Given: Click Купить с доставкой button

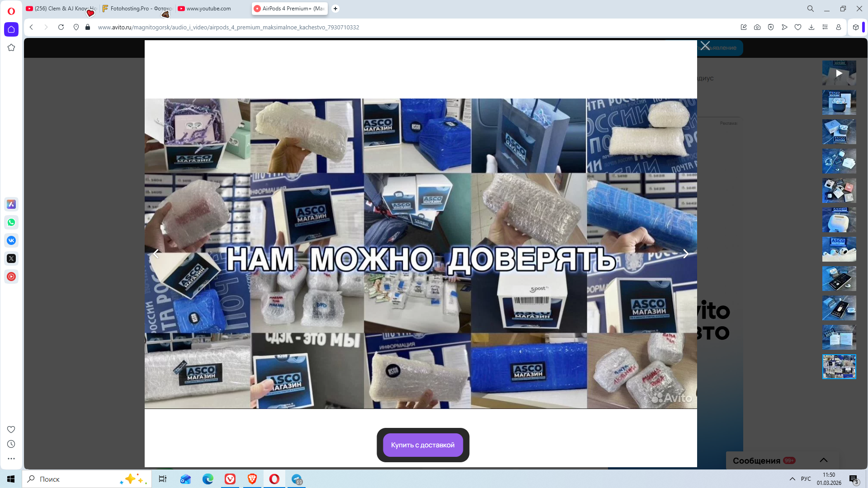Looking at the screenshot, I should coord(423,445).
